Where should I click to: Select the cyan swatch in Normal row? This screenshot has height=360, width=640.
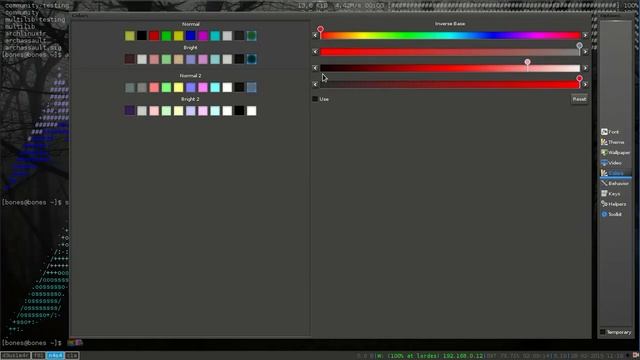pyautogui.click(x=215, y=36)
